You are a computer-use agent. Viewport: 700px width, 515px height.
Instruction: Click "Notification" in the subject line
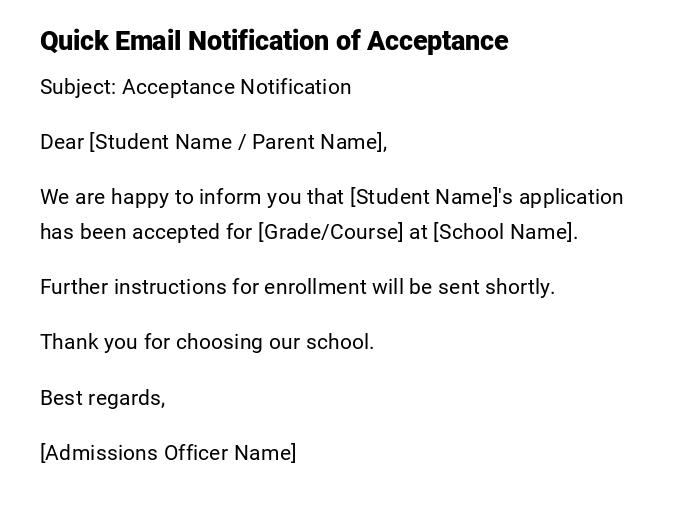(x=296, y=87)
